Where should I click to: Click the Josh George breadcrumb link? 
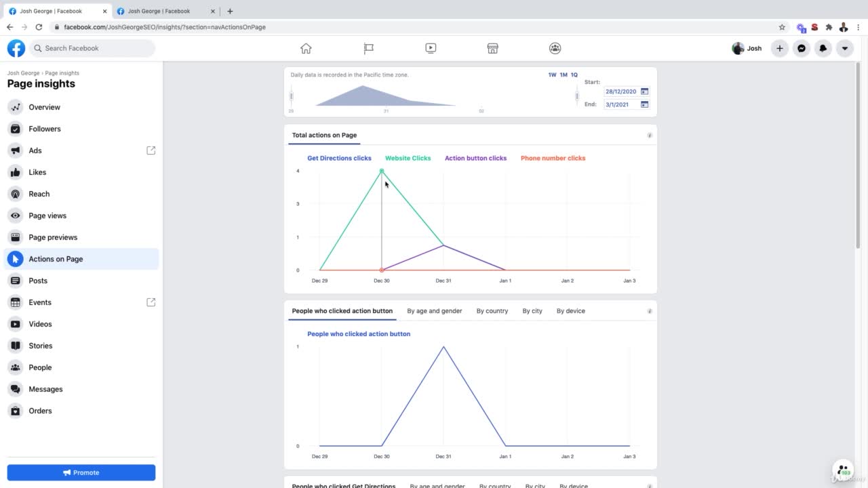[x=23, y=73]
